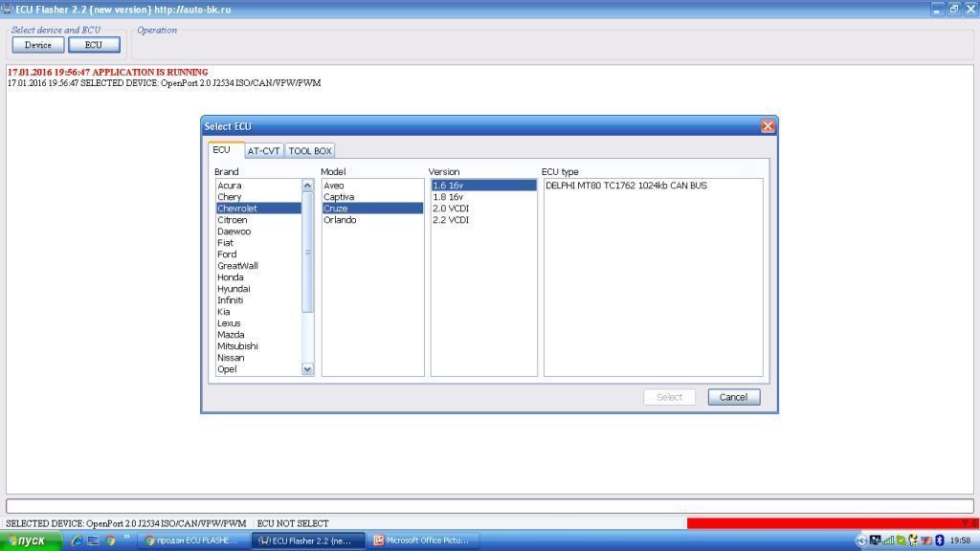
Task: Choose Captiva in Model list
Action: [372, 197]
